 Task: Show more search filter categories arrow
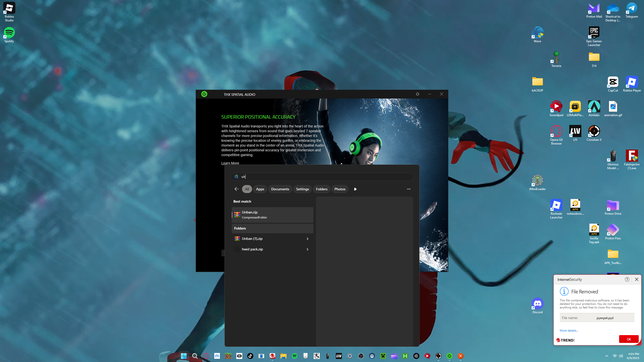pos(355,189)
